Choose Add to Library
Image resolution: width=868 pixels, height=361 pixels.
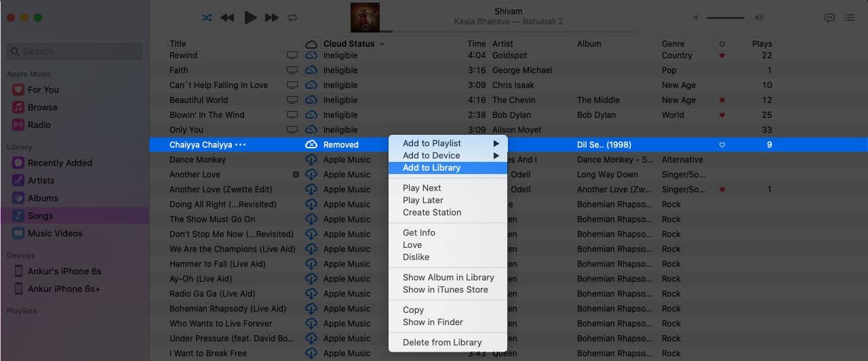tap(448, 167)
